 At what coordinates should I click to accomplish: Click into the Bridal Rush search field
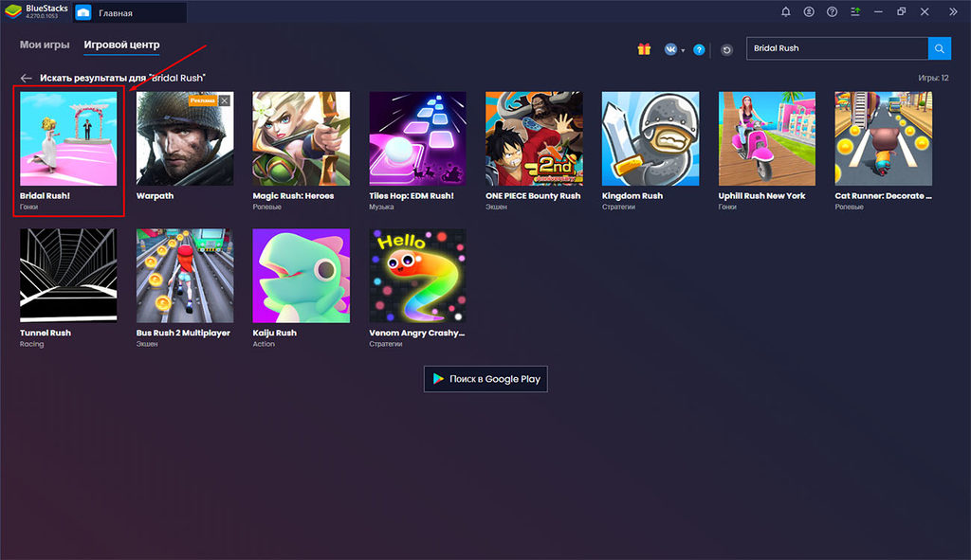(x=837, y=48)
